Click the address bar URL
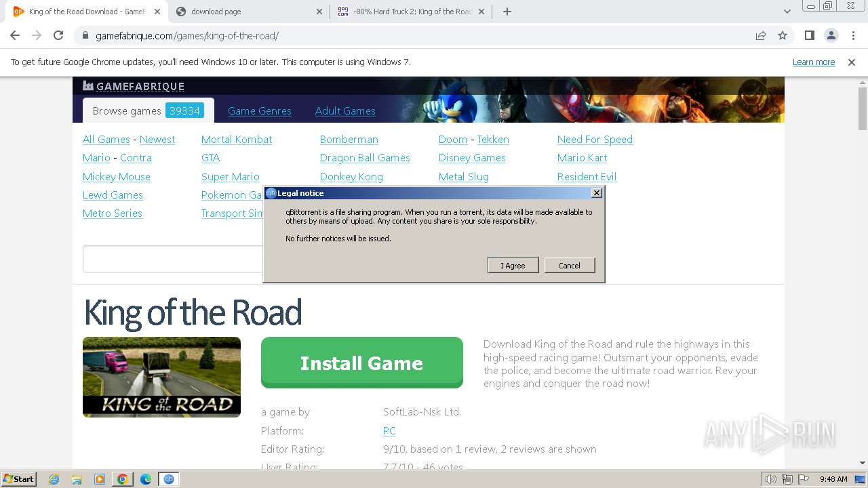This screenshot has width=868, height=488. [187, 36]
